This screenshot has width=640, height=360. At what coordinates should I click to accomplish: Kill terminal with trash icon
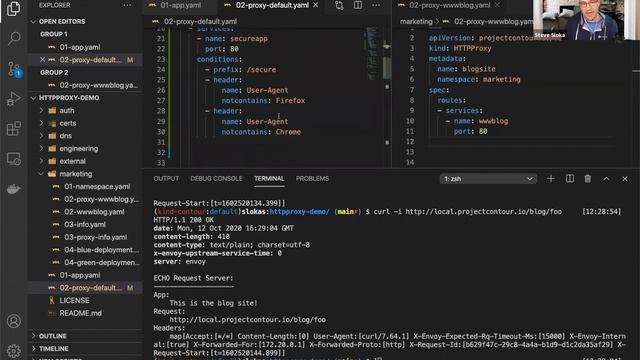click(x=588, y=179)
